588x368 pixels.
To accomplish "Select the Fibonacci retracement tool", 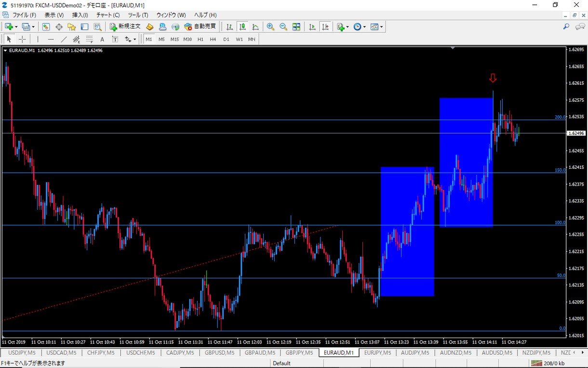I will [90, 39].
